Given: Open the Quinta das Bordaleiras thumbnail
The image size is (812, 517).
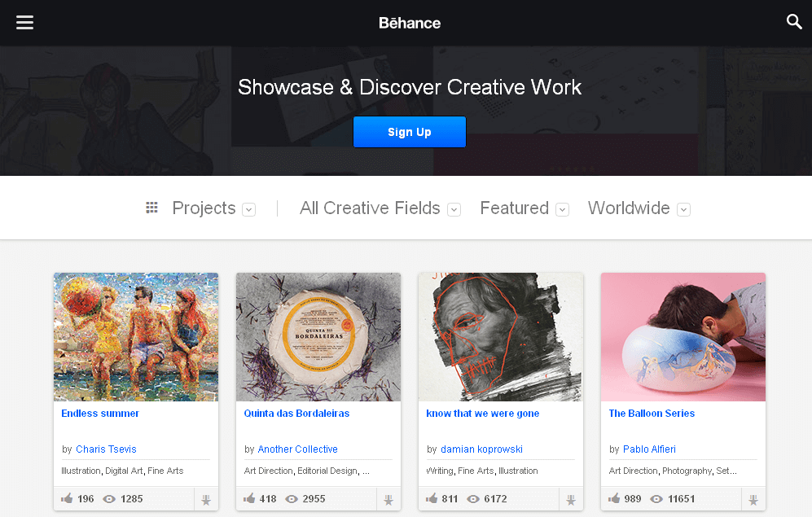Looking at the screenshot, I should tap(318, 337).
